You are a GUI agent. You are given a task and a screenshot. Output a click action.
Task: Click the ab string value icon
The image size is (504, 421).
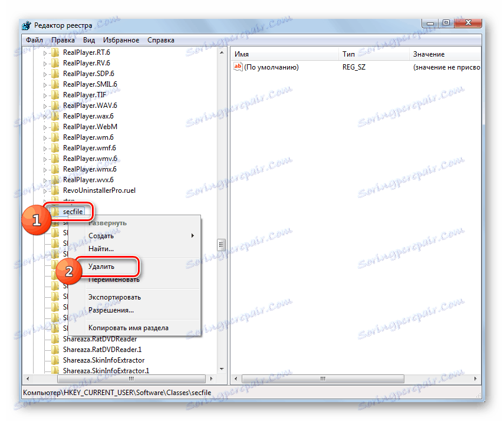[x=238, y=67]
